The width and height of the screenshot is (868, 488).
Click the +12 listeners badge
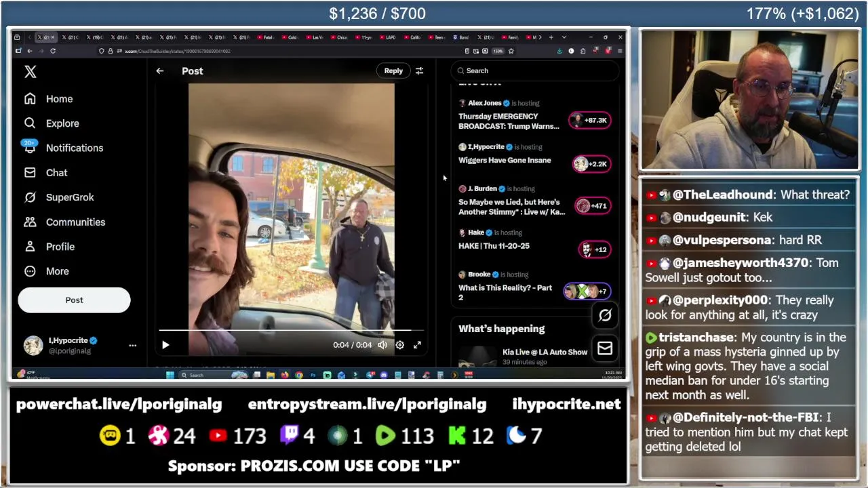tap(595, 249)
